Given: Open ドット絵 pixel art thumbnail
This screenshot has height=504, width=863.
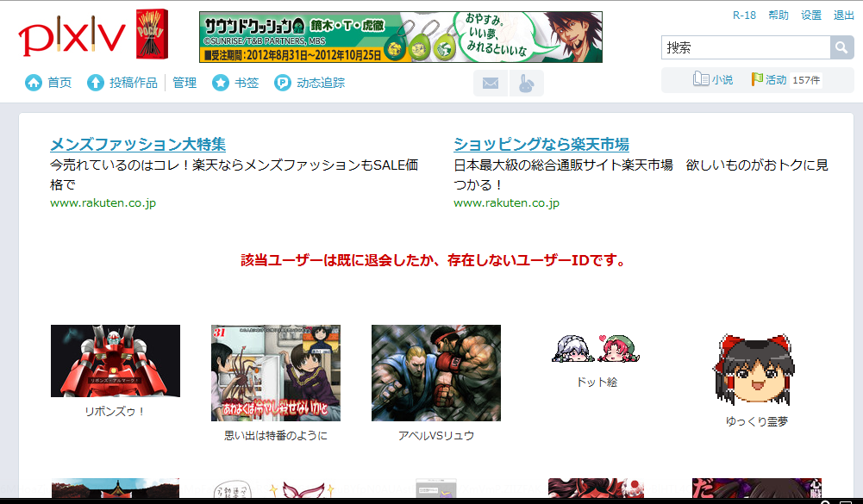Looking at the screenshot, I should click(x=596, y=349).
